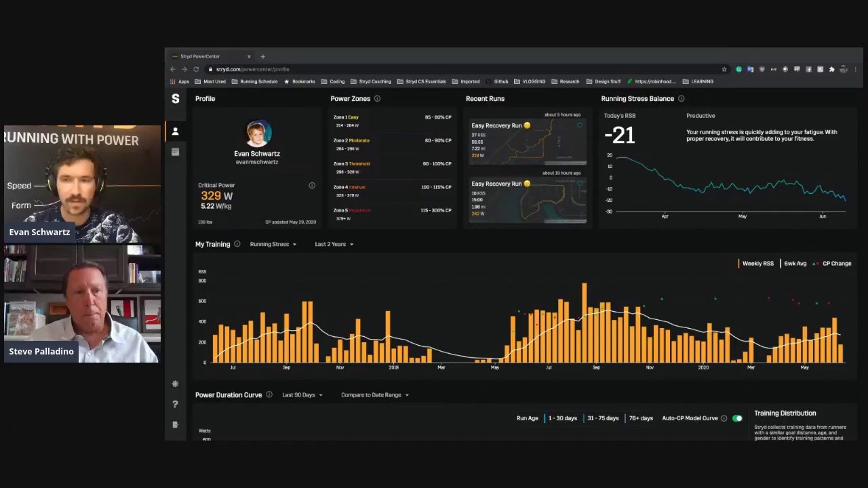This screenshot has width=868, height=488.
Task: Click the Zone 5 Repetition row
Action: point(392,214)
